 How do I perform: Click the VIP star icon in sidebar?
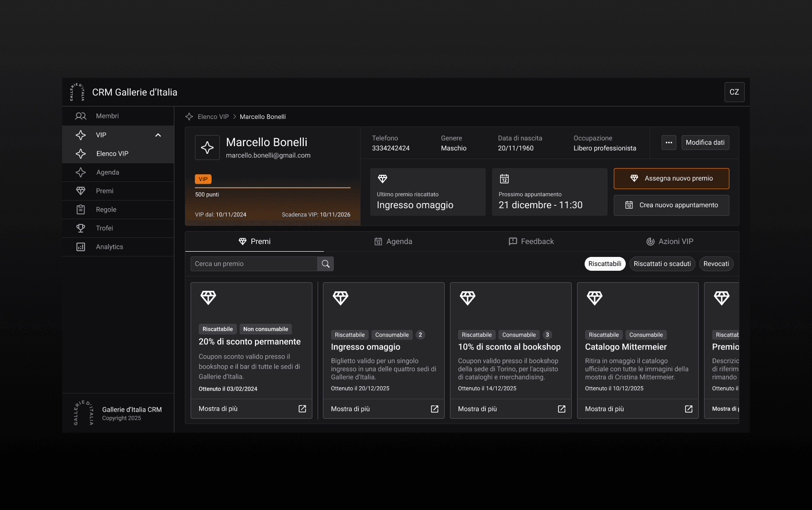(x=81, y=135)
